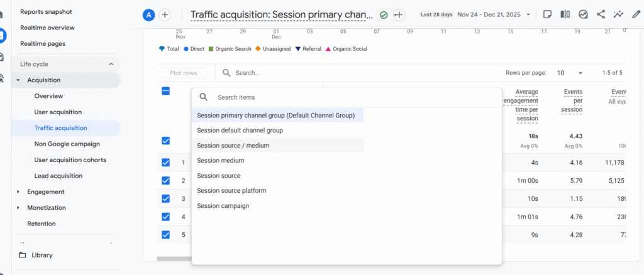644x275 pixels.
Task: Click the sticky note annotations icon
Action: click(548, 14)
